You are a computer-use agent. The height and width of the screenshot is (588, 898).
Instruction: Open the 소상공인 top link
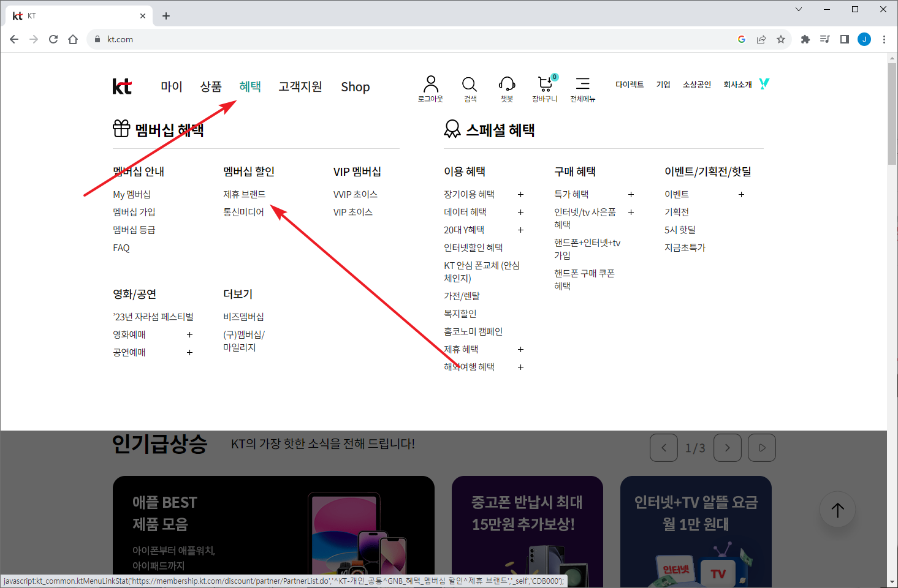click(x=697, y=85)
